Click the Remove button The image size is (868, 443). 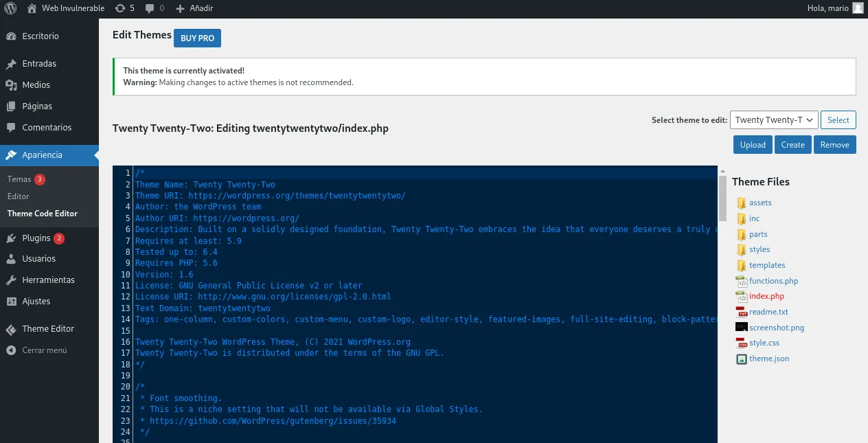tap(834, 145)
